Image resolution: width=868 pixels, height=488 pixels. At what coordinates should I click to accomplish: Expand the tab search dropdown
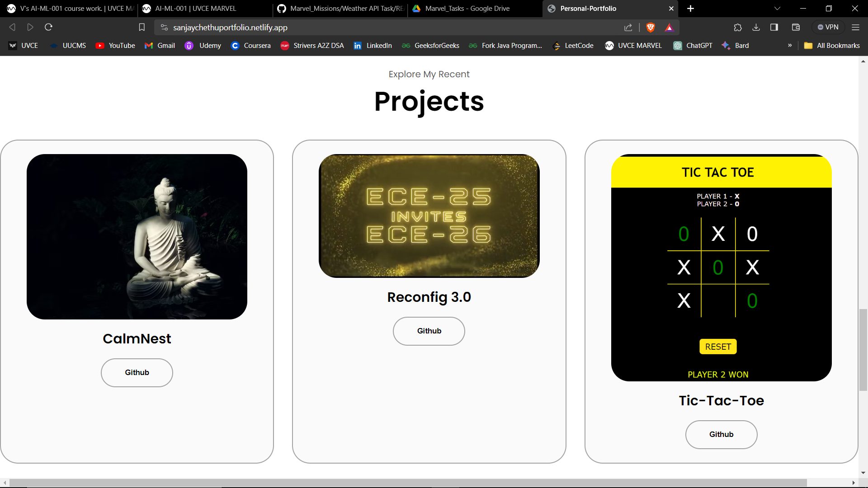[x=777, y=9]
